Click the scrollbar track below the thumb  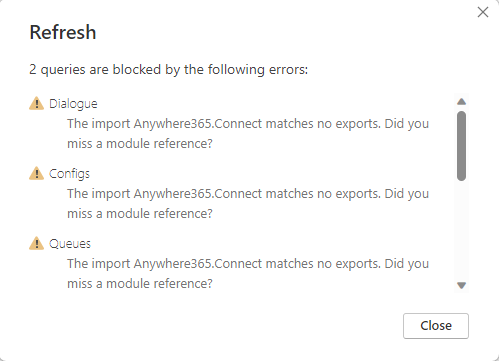point(461,231)
